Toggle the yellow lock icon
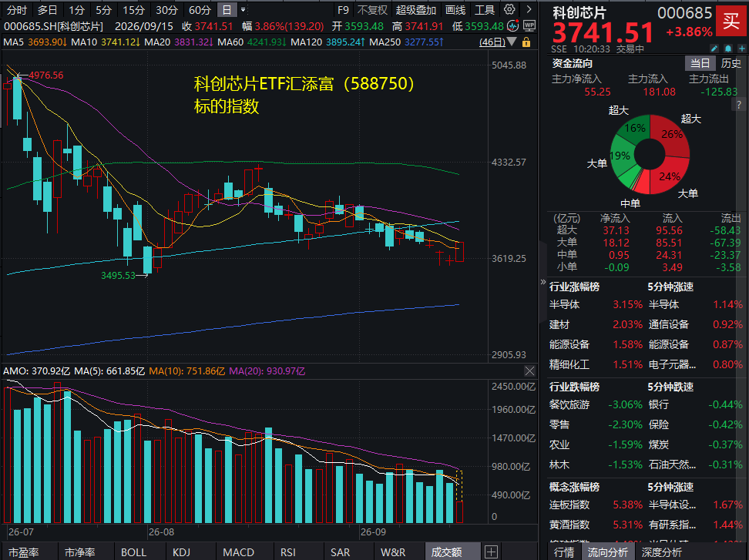 [526, 42]
